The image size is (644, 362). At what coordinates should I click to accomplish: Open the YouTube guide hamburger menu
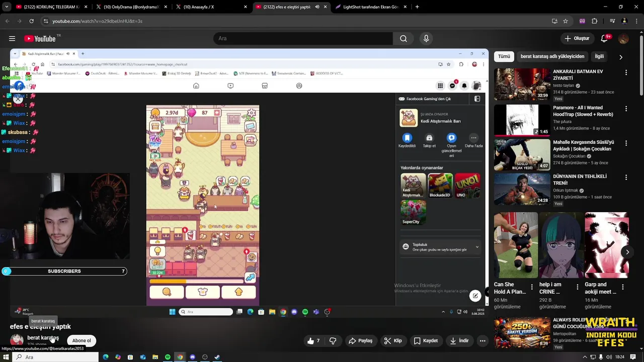click(x=12, y=39)
